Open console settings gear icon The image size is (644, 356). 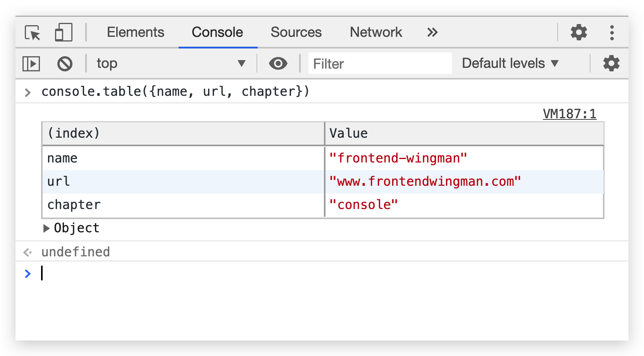pyautogui.click(x=611, y=63)
